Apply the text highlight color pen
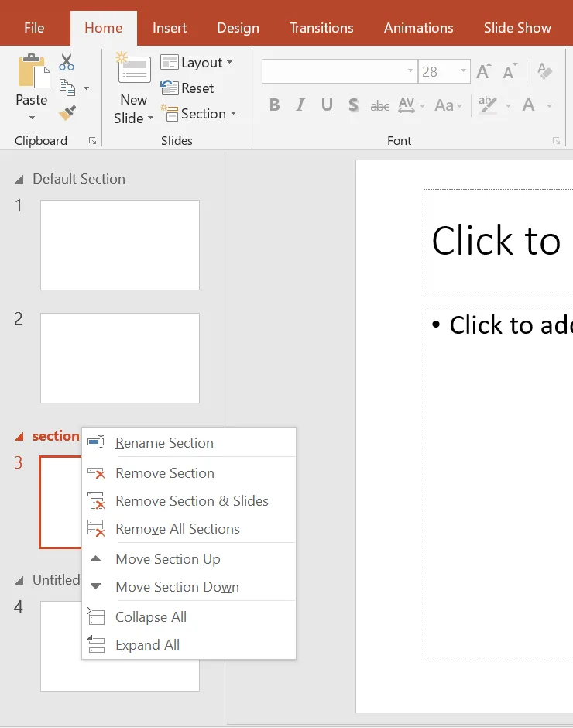This screenshot has width=573, height=728. (488, 105)
